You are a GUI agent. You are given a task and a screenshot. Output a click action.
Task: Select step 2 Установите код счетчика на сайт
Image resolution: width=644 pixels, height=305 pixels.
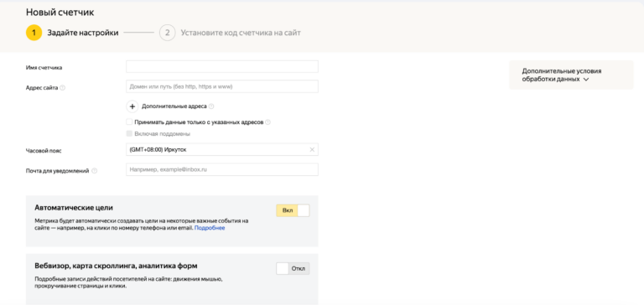click(230, 33)
